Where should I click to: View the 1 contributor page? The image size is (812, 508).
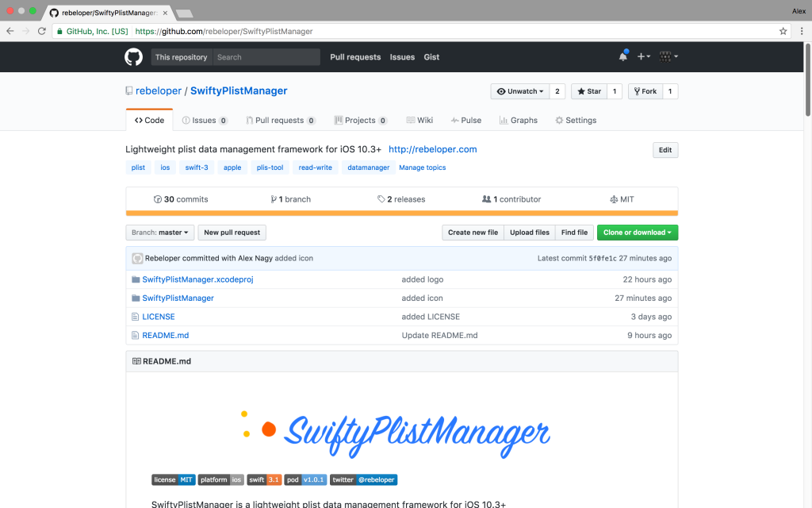click(511, 199)
